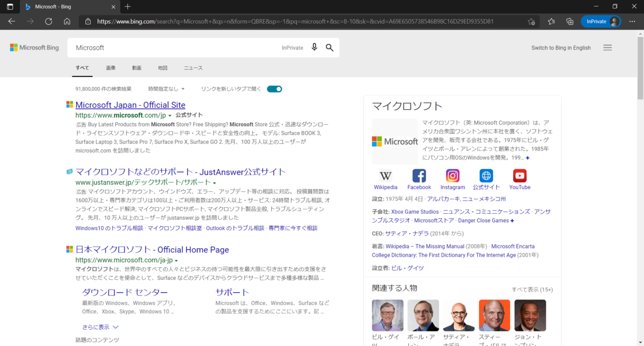The width and height of the screenshot is (644, 346).
Task: Expand 子会社 list plus sign
Action: coord(512,221)
